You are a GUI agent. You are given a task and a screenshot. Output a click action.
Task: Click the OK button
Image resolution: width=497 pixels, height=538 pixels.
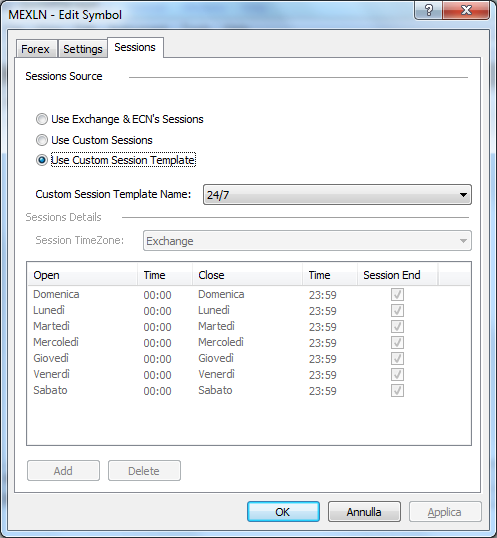(x=283, y=512)
